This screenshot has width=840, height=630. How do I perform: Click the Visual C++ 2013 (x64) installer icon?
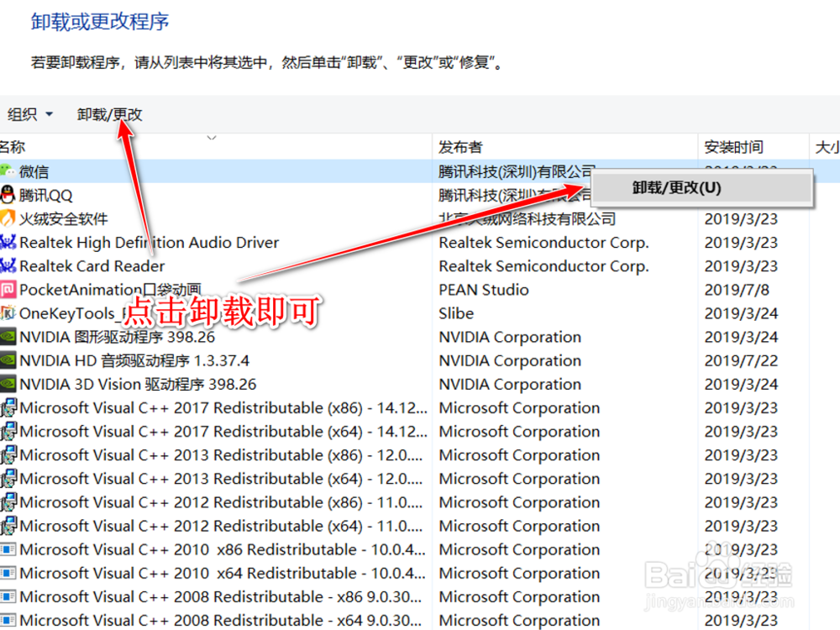pyautogui.click(x=8, y=479)
